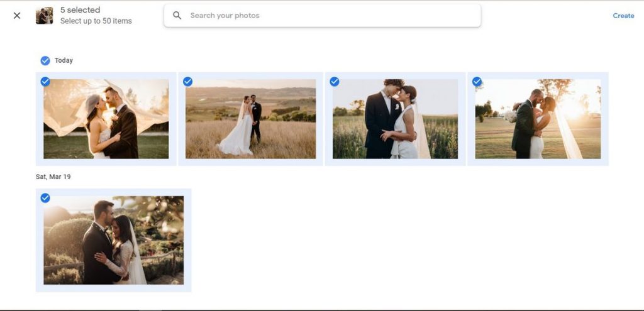Open the couple under flowing veil photo

106,119
